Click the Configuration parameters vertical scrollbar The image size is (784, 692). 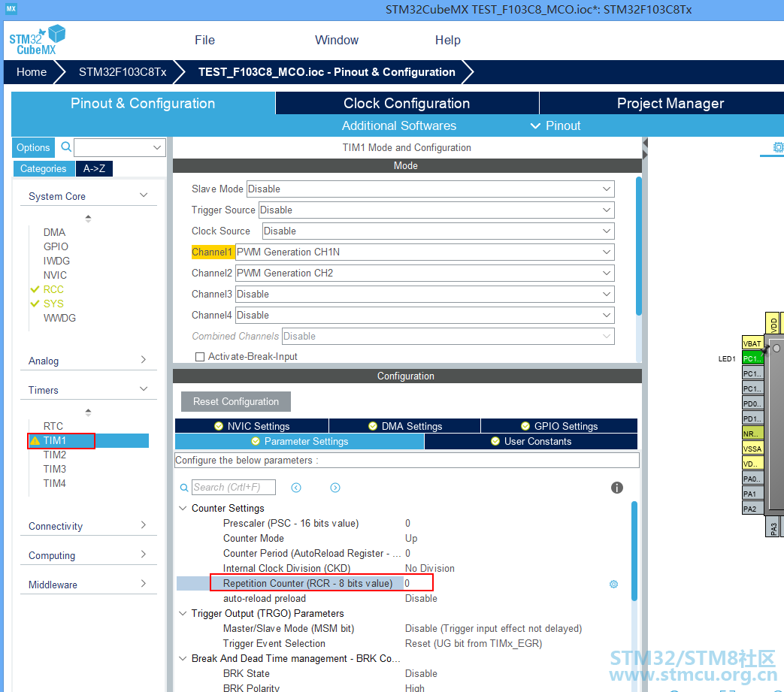pos(634,551)
